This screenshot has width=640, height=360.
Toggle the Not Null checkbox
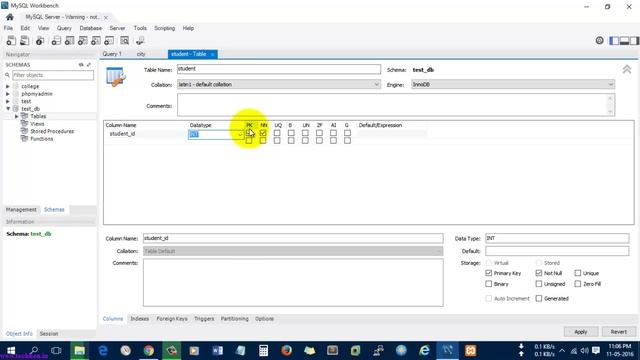point(539,273)
